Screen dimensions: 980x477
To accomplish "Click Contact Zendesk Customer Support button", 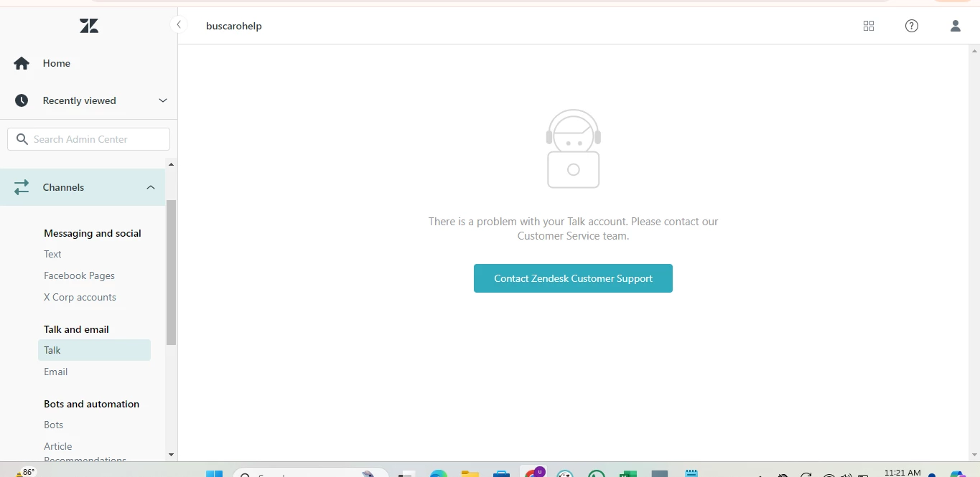I will (x=573, y=278).
